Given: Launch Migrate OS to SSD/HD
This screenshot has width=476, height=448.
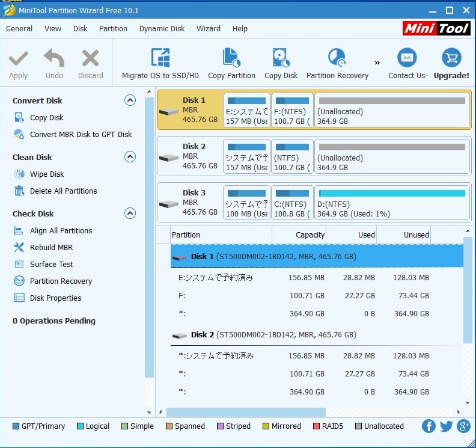Looking at the screenshot, I should [160, 64].
